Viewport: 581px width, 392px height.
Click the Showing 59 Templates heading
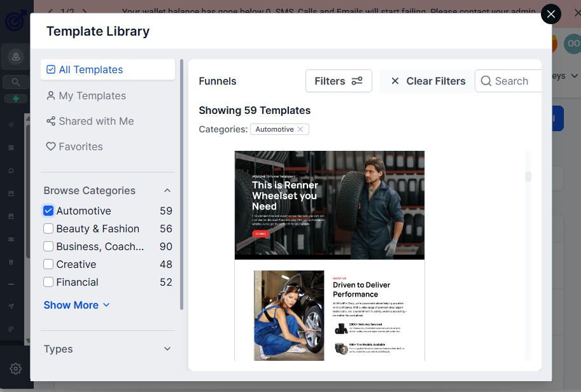pos(255,111)
